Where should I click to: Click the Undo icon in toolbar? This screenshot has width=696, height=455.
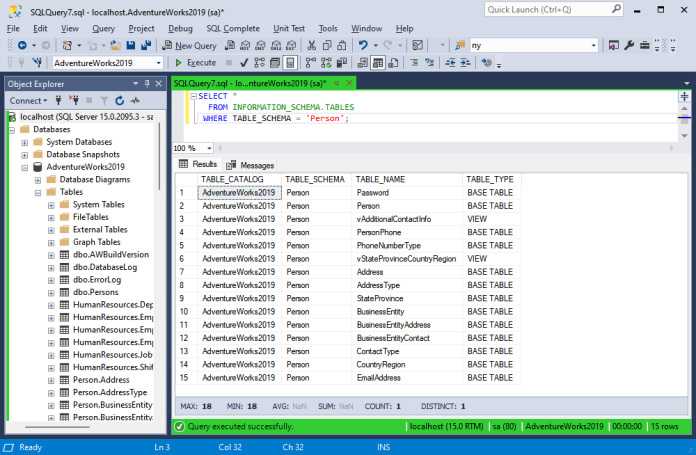coord(362,45)
